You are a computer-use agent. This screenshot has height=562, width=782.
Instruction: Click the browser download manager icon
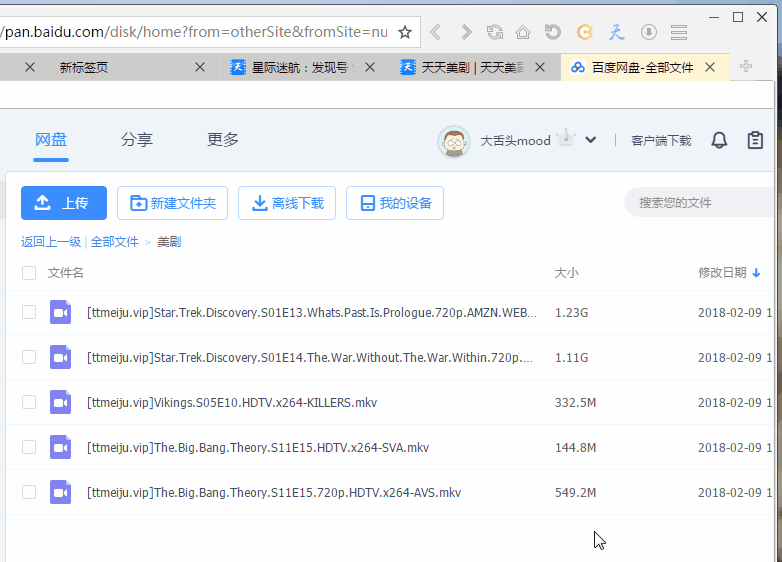tap(648, 32)
